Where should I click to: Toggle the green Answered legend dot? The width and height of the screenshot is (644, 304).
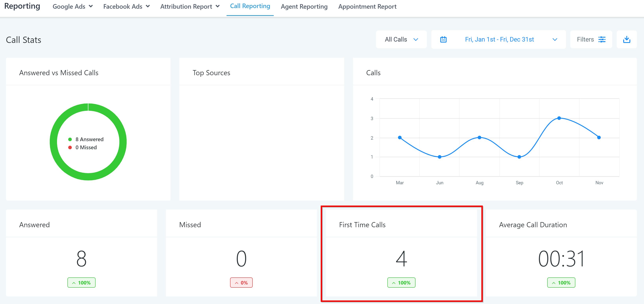[70, 139]
